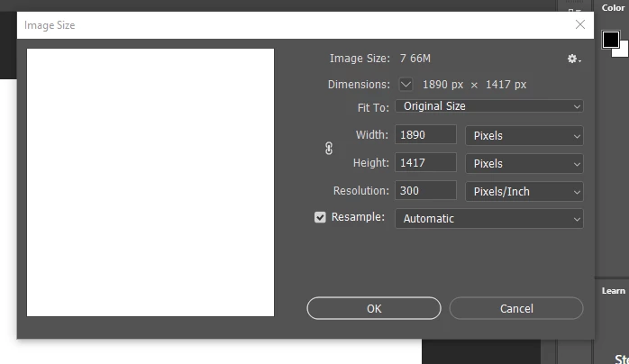The image size is (629, 364).
Task: Open the Resample Automatic method dropdown
Action: click(489, 218)
